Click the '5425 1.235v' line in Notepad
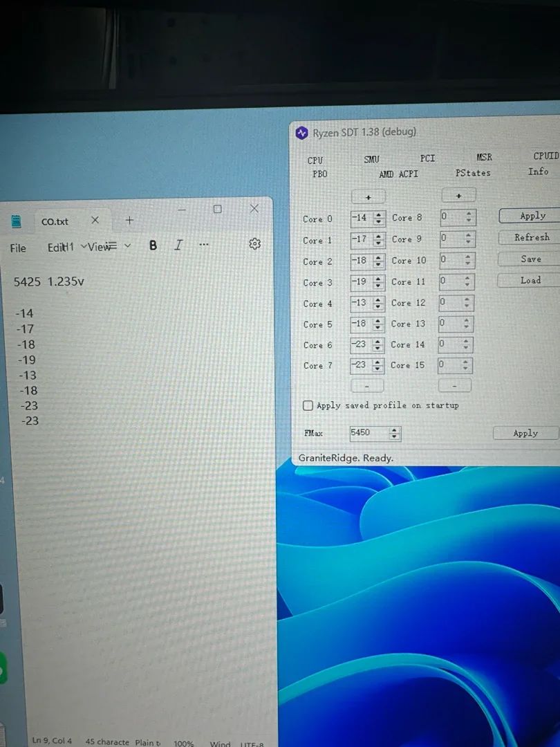This screenshot has height=747, width=560. click(x=49, y=282)
